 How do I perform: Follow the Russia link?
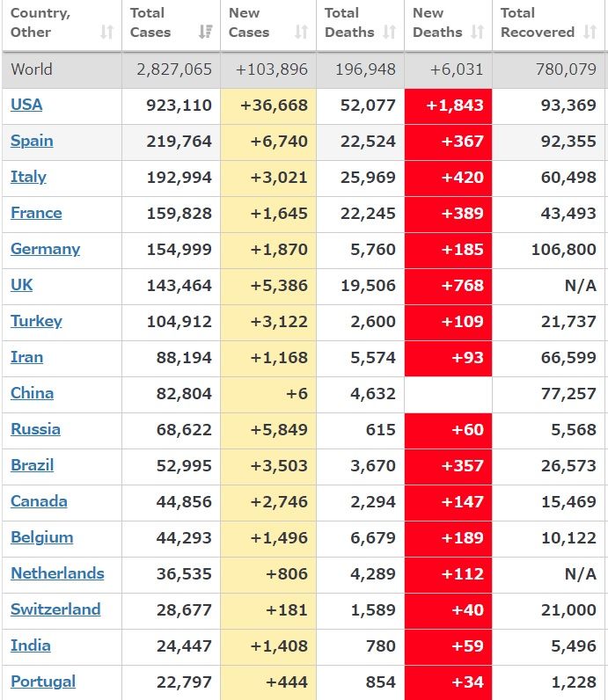[35, 429]
